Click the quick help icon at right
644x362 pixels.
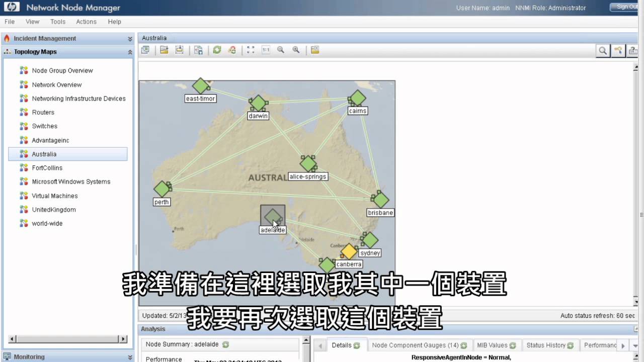point(632,50)
